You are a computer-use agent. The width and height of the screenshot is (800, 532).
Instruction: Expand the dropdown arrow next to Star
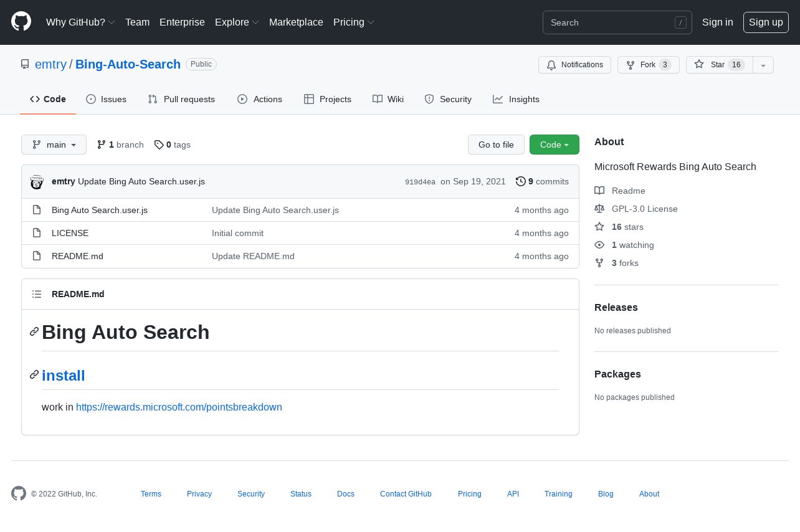763,65
